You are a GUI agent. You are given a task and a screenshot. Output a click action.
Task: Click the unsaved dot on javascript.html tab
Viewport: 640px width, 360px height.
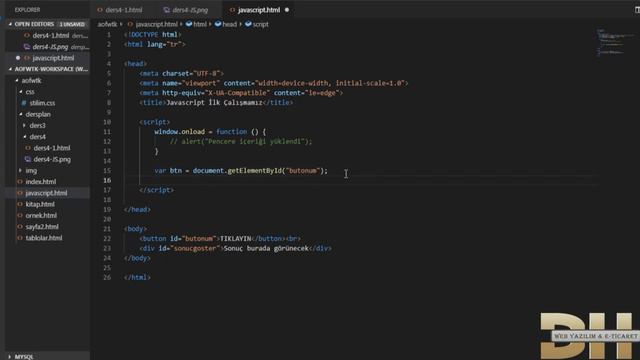coord(287,10)
